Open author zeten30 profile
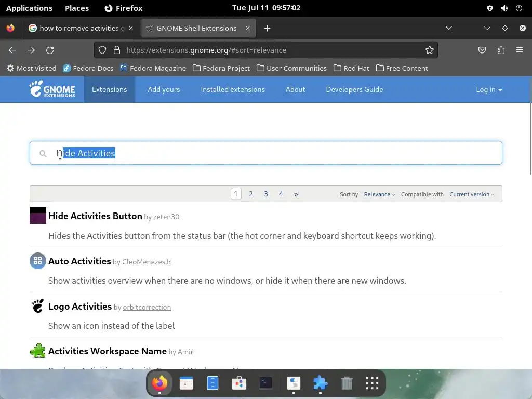The height and width of the screenshot is (399, 532). click(x=166, y=217)
